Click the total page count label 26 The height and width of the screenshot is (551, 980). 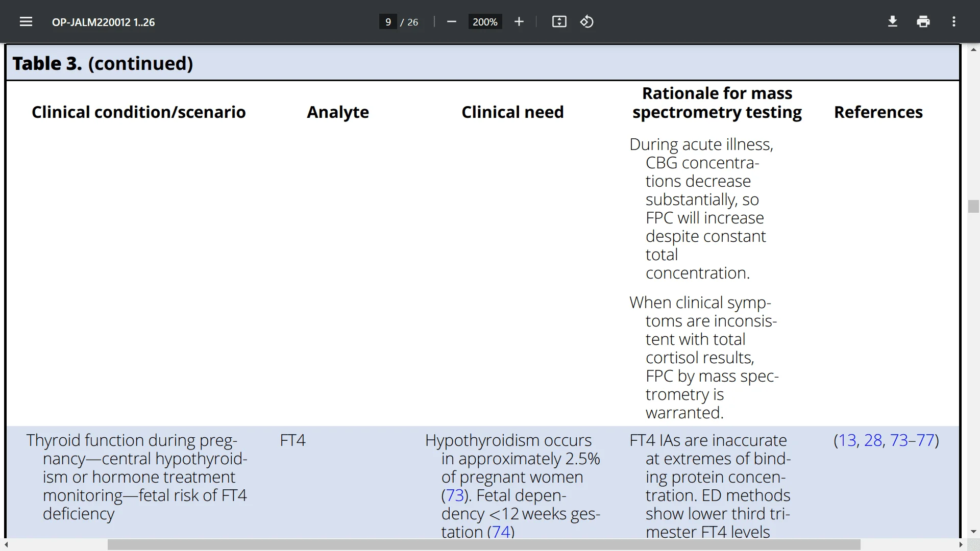tap(412, 22)
